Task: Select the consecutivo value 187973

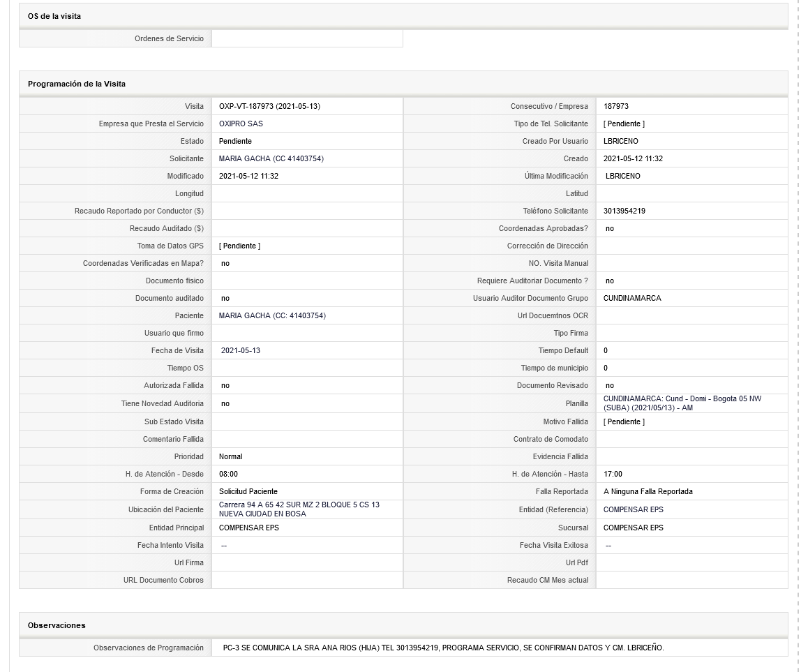Action: [616, 106]
